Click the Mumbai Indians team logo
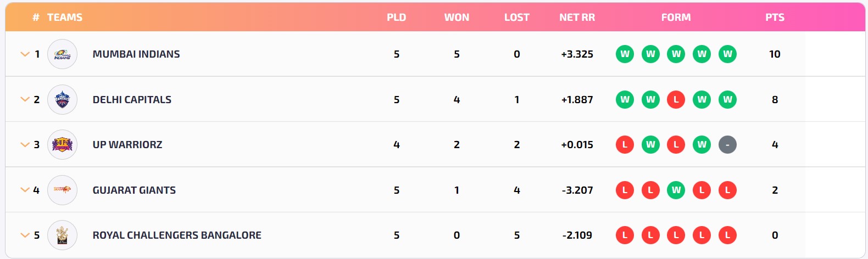 pos(62,54)
